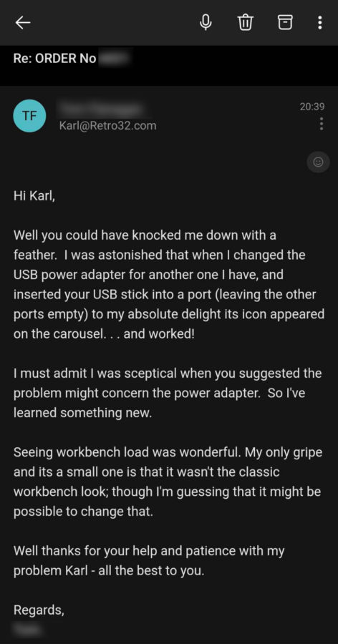Screen dimensions: 338x644
Task: Open the TF sender avatar
Action: tap(29, 115)
